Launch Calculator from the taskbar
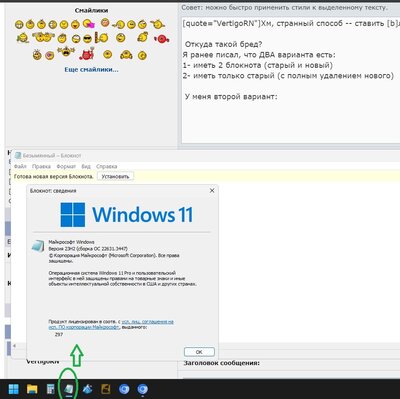The height and width of the screenshot is (399, 400). click(x=50, y=389)
